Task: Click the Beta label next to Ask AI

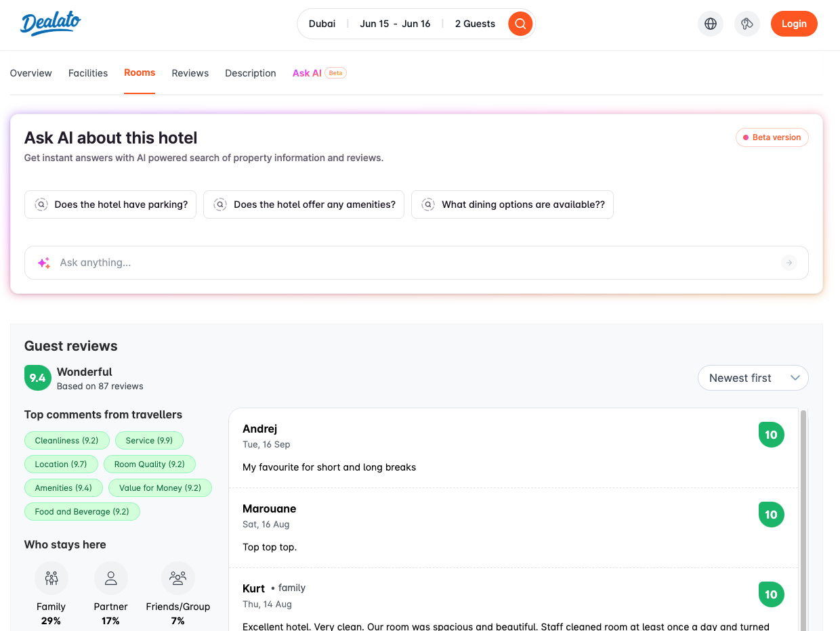Action: [x=335, y=73]
